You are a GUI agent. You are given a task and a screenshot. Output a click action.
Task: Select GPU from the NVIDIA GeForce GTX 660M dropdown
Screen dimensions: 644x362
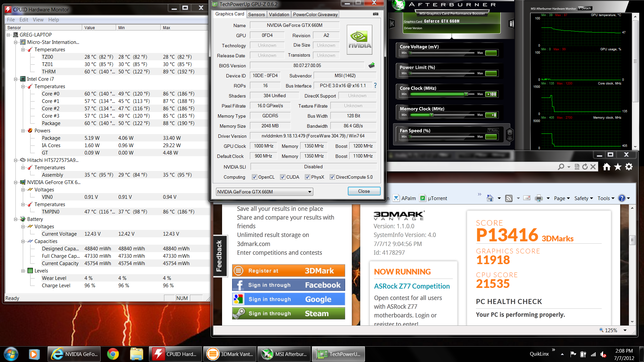pos(264,192)
